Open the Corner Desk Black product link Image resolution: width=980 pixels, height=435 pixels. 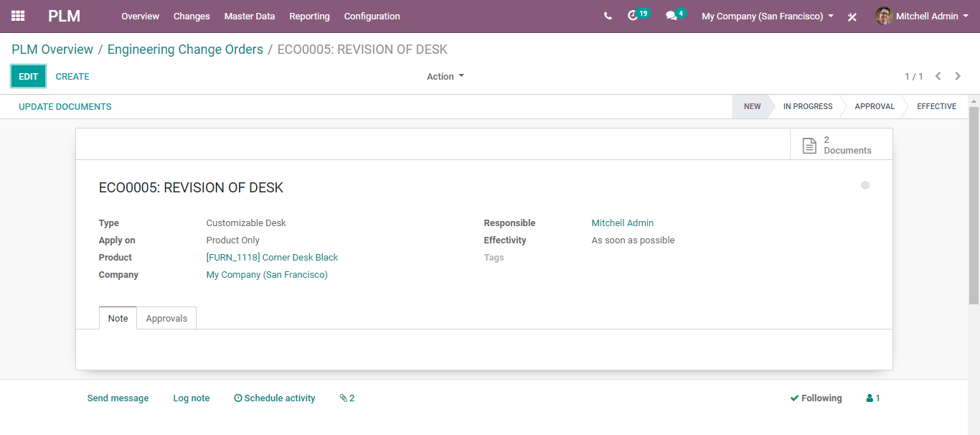[x=272, y=258]
